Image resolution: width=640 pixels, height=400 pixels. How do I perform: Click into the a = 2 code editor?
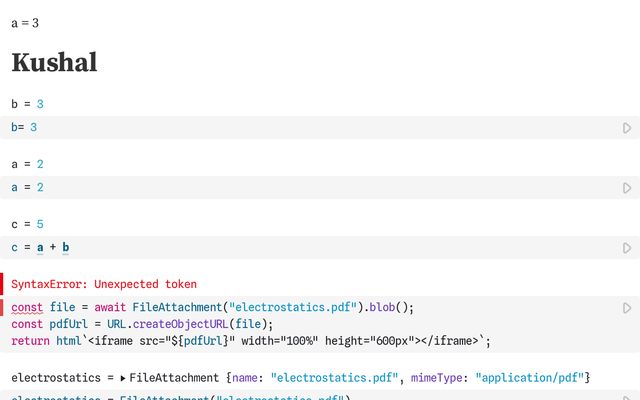pyautogui.click(x=310, y=187)
